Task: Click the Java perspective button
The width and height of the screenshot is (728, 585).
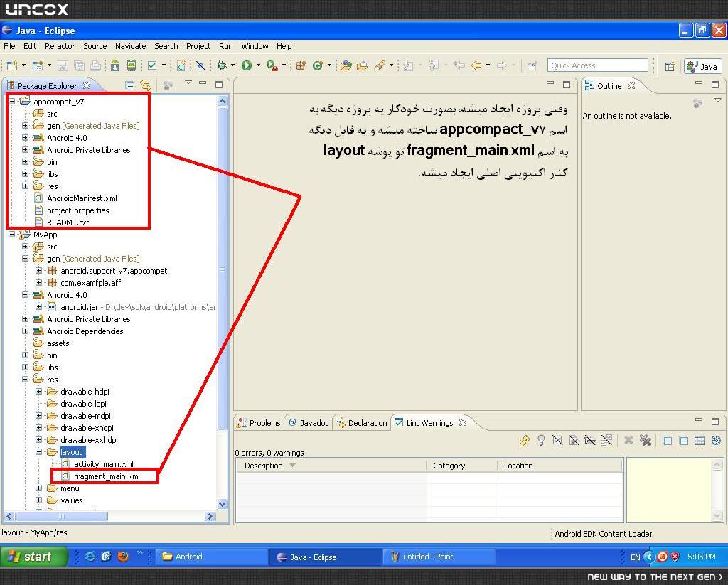Action: pyautogui.click(x=703, y=66)
